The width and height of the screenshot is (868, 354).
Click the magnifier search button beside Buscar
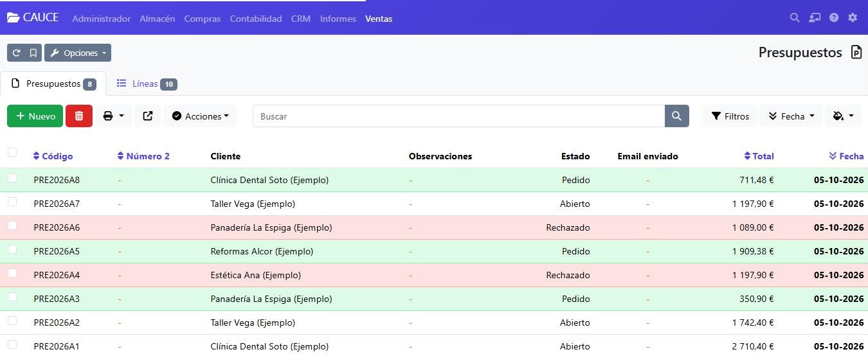click(676, 116)
